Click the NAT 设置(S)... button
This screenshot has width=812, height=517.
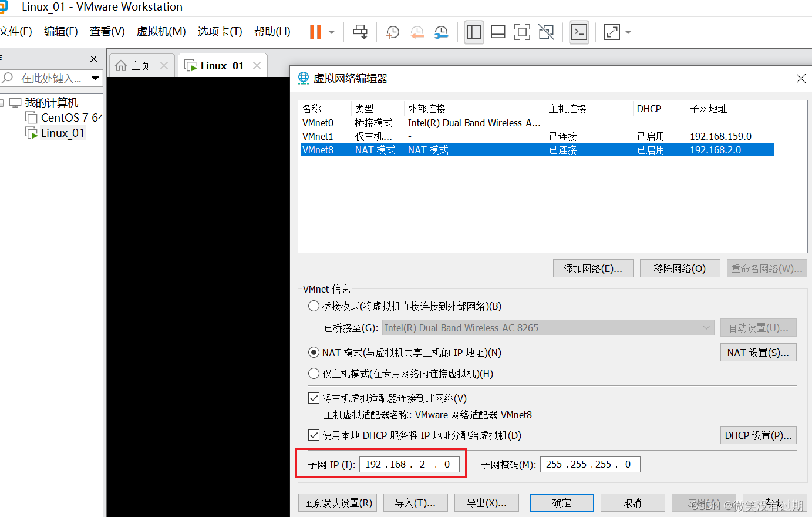[758, 352]
